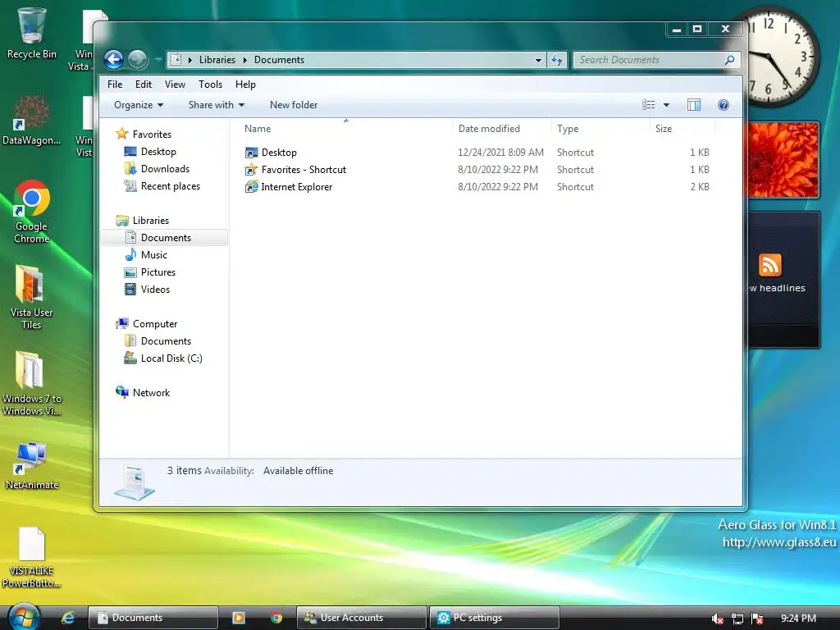The height and width of the screenshot is (630, 840).
Task: Open the more view options arrow
Action: point(666,105)
